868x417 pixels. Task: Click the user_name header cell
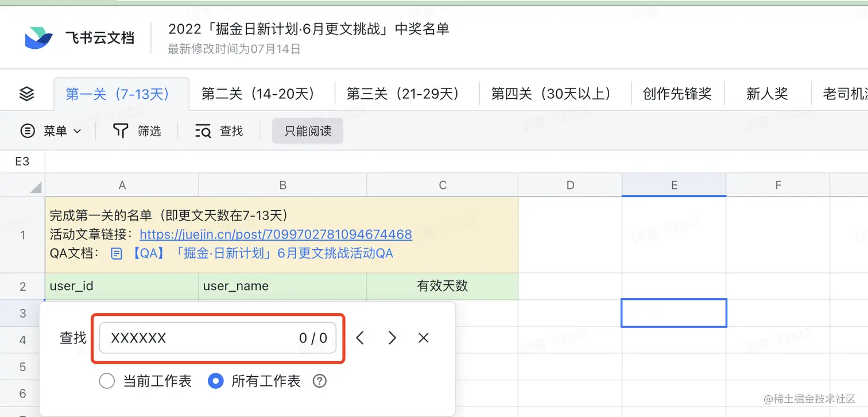click(282, 286)
